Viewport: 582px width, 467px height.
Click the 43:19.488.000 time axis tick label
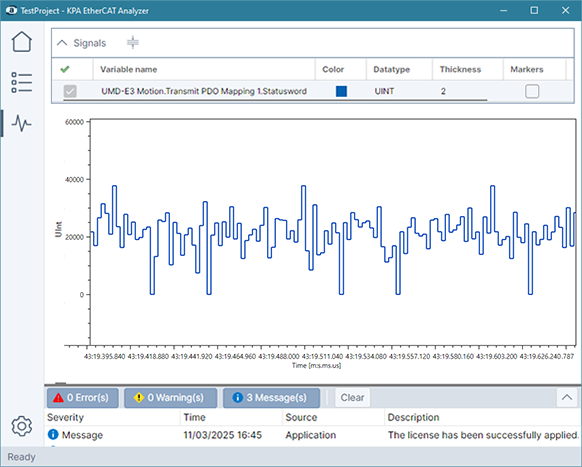[278, 356]
